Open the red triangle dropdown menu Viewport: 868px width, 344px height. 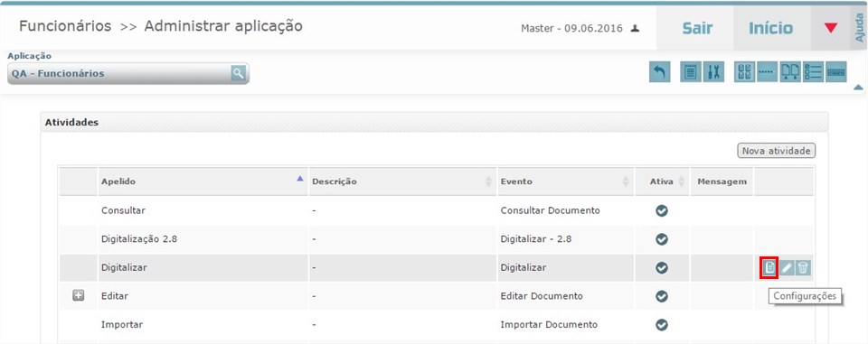831,28
